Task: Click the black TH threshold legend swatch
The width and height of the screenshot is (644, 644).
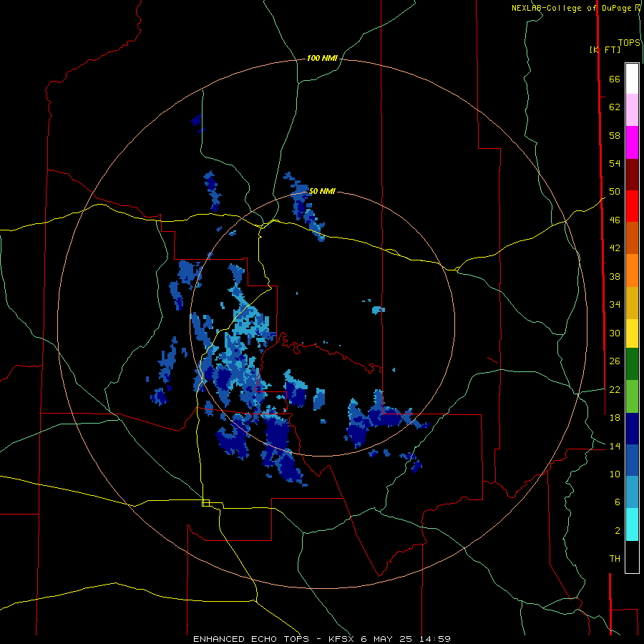Action: [632, 557]
